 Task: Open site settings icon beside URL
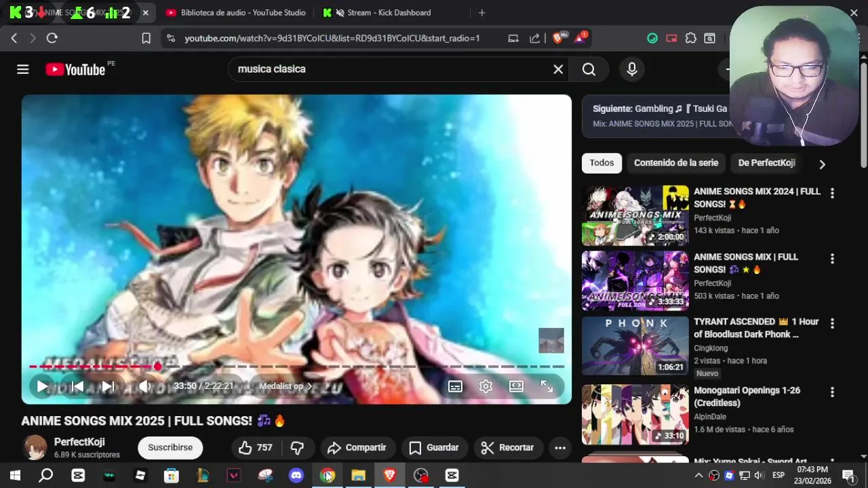tap(170, 39)
